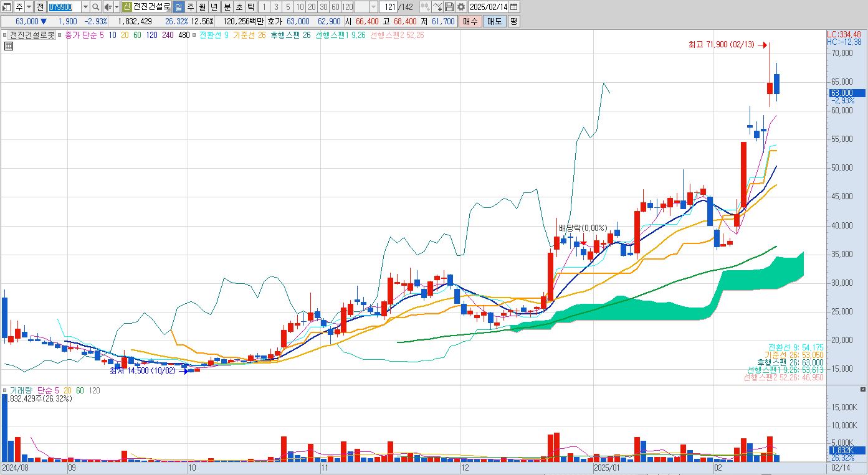Click the green 신 icon before the stock name
The width and height of the screenshot is (868, 475).
(126, 7)
